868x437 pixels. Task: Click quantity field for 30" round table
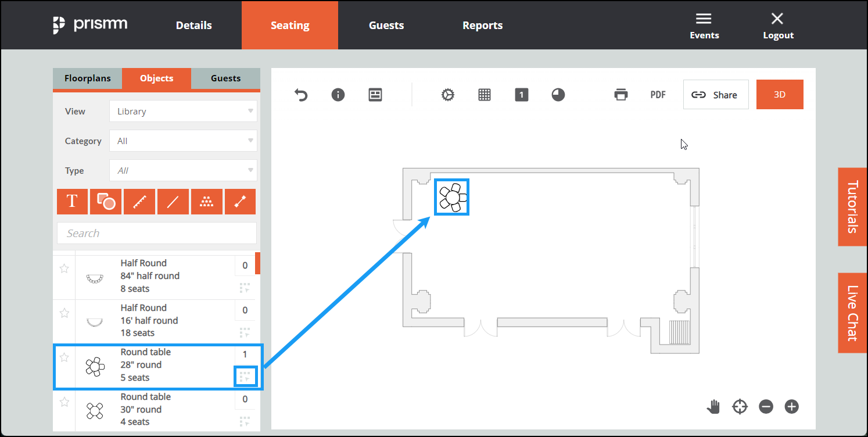pos(245,399)
